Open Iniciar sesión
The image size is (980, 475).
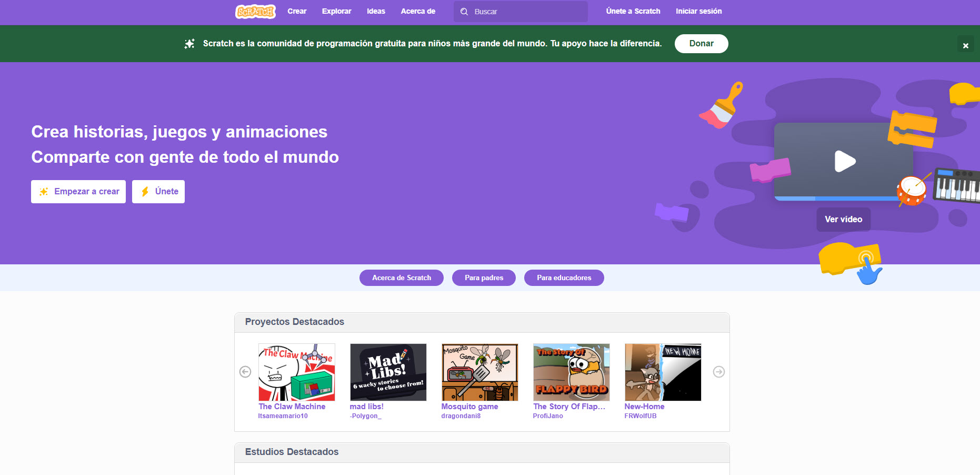(699, 11)
